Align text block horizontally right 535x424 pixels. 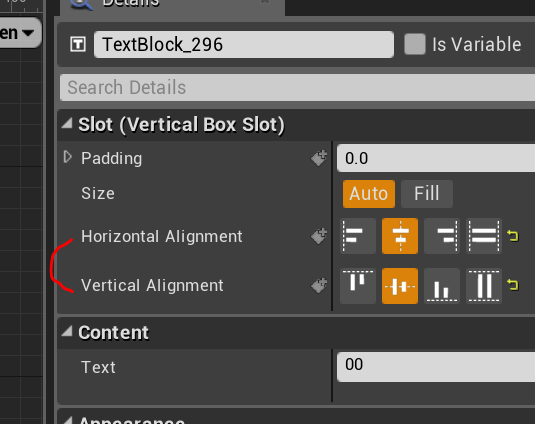442,236
